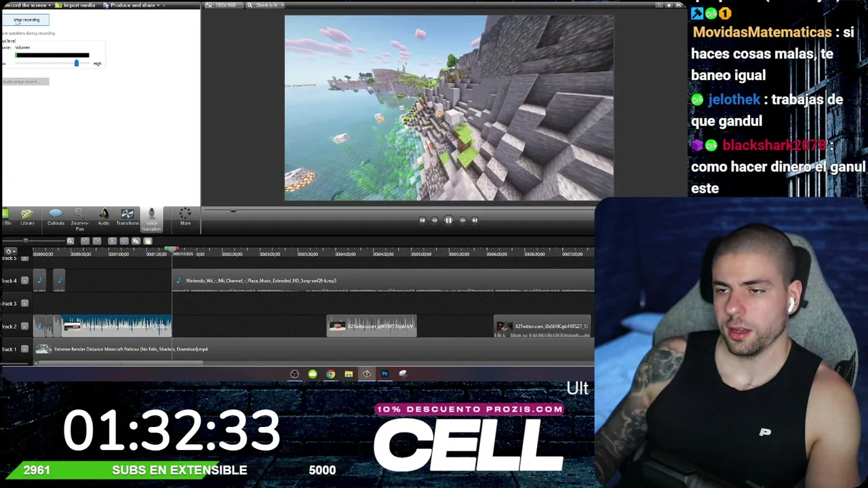Image resolution: width=868 pixels, height=488 pixels.
Task: Open the timeline settings gear dropdown
Action: click(x=9, y=251)
